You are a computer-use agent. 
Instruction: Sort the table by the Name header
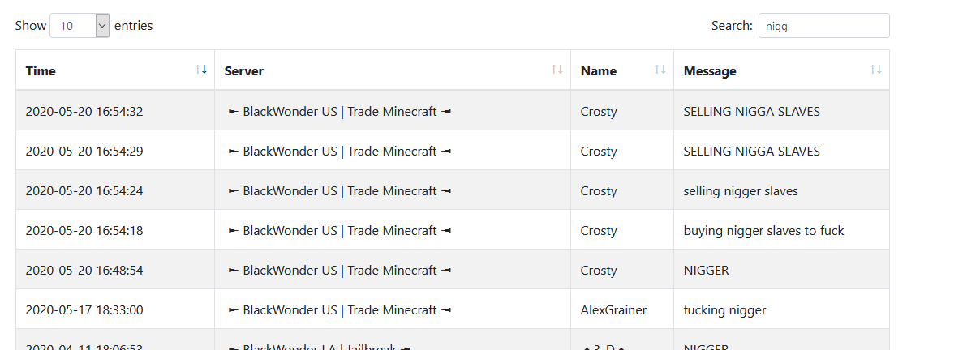coord(599,70)
